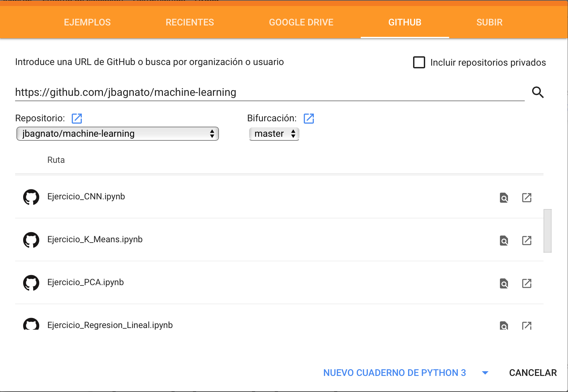Click NUEVO CUADERNO DE PYTHON 3 button
Viewport: 568px width, 392px height.
click(395, 373)
